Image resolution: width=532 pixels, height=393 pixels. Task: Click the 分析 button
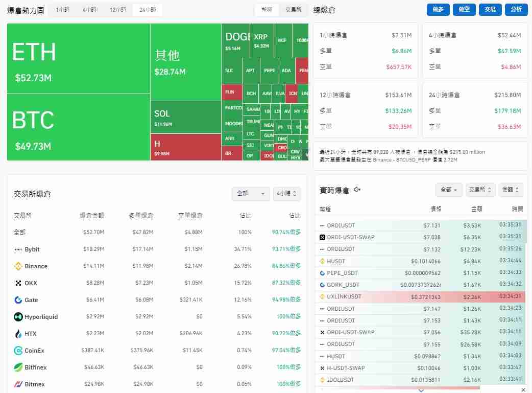point(516,9)
